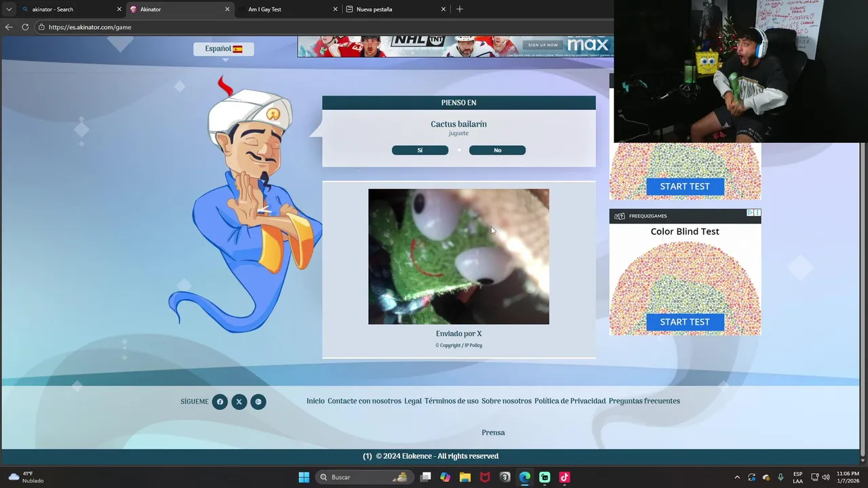Expand the tab list dropdown arrow
This screenshot has height=488, width=868.
(9, 9)
